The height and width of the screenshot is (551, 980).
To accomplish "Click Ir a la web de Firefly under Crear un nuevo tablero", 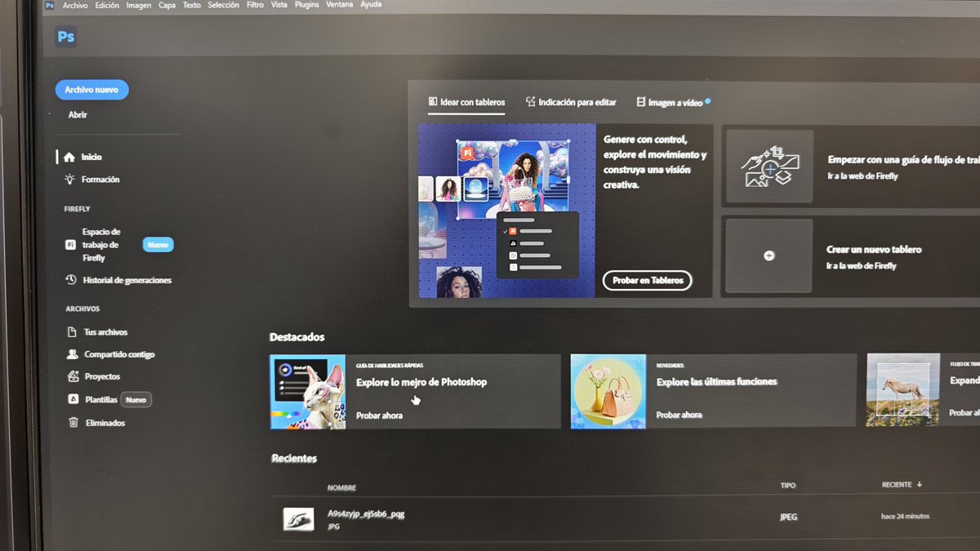I will [861, 266].
